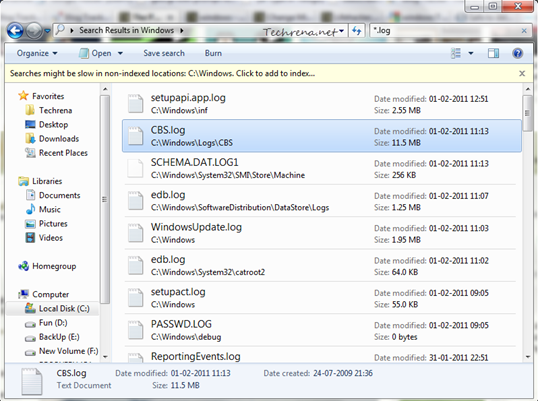
Task: Click the change view icon
Action: click(456, 53)
